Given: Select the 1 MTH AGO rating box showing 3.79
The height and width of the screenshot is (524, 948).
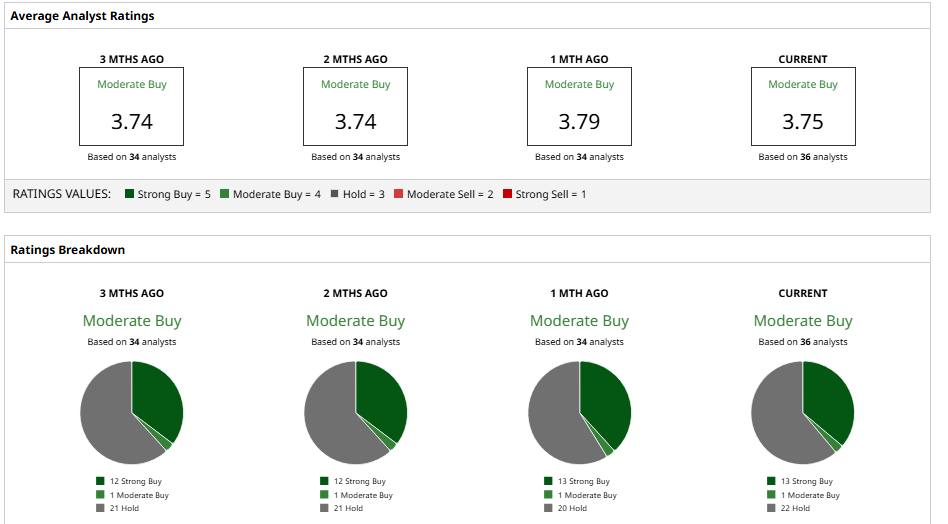Looking at the screenshot, I should (579, 107).
